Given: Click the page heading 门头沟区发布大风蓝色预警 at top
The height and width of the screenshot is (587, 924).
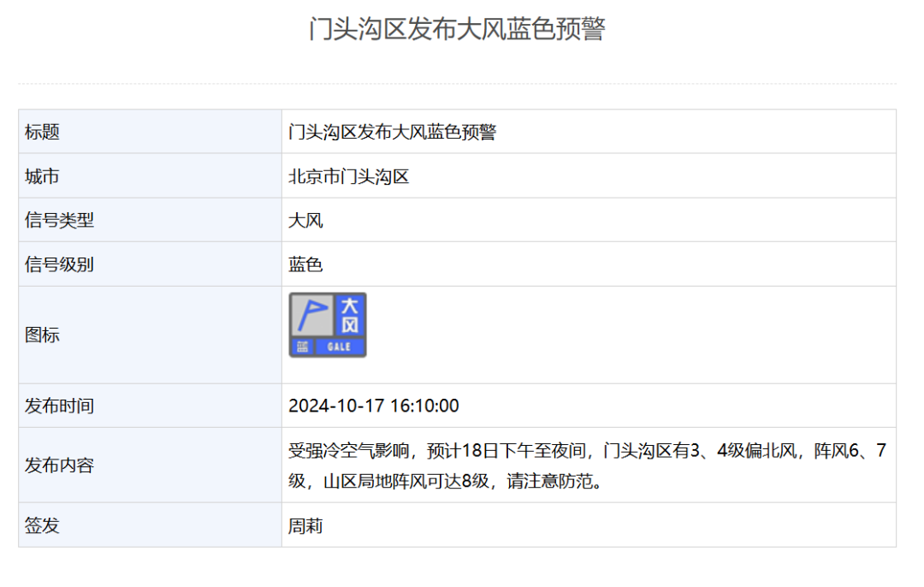Looking at the screenshot, I should click(457, 29).
